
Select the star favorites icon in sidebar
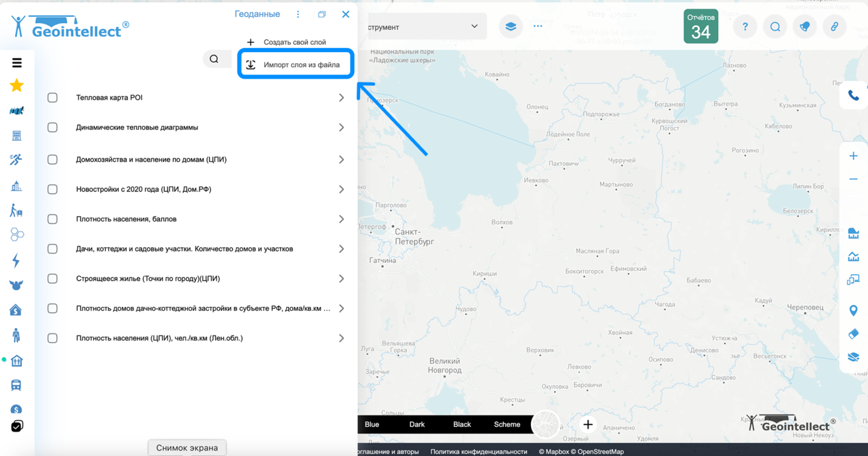[16, 85]
